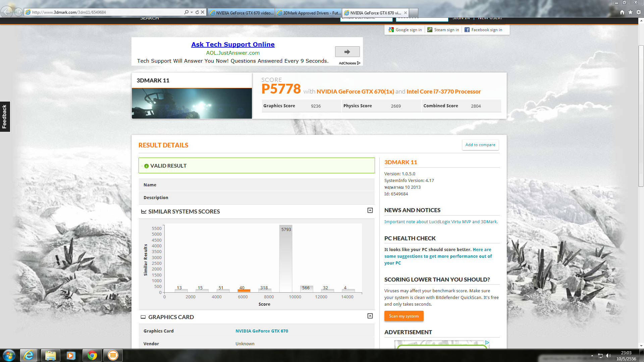Click the Steam sign in icon
This screenshot has height=362, width=644.
[430, 30]
